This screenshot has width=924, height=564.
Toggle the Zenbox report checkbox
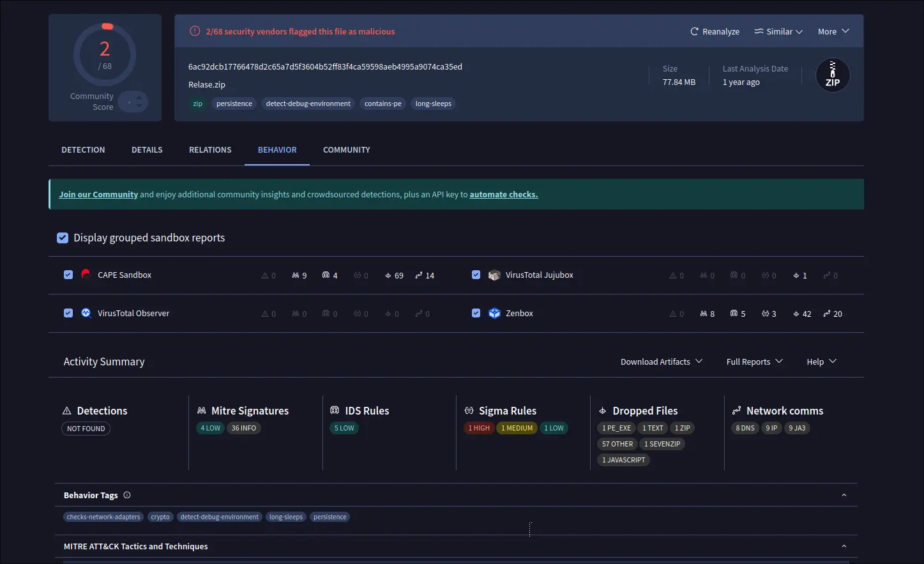[476, 313]
